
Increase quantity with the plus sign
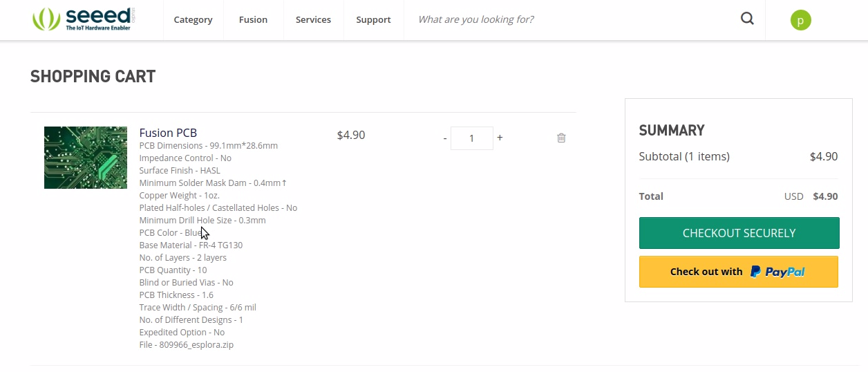coord(500,138)
